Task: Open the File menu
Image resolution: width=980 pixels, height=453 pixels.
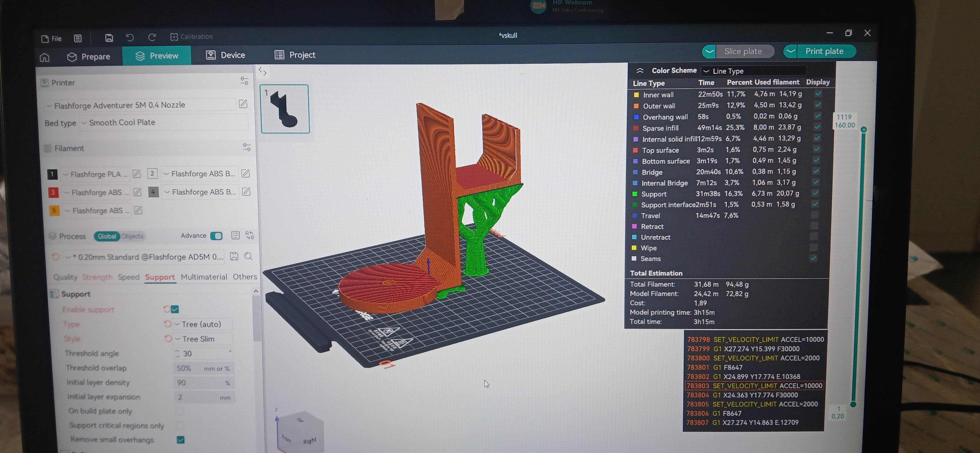Action: coord(51,38)
